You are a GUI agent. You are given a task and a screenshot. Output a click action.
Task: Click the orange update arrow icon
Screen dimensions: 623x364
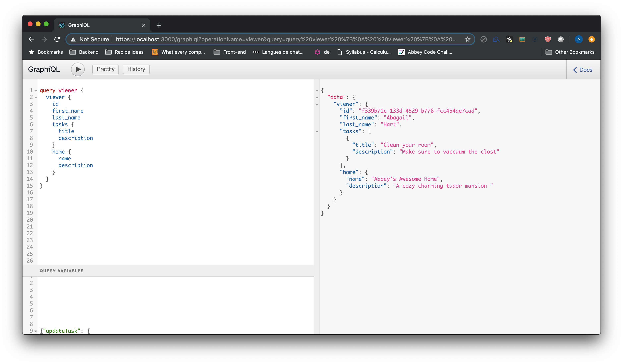pos(592,39)
